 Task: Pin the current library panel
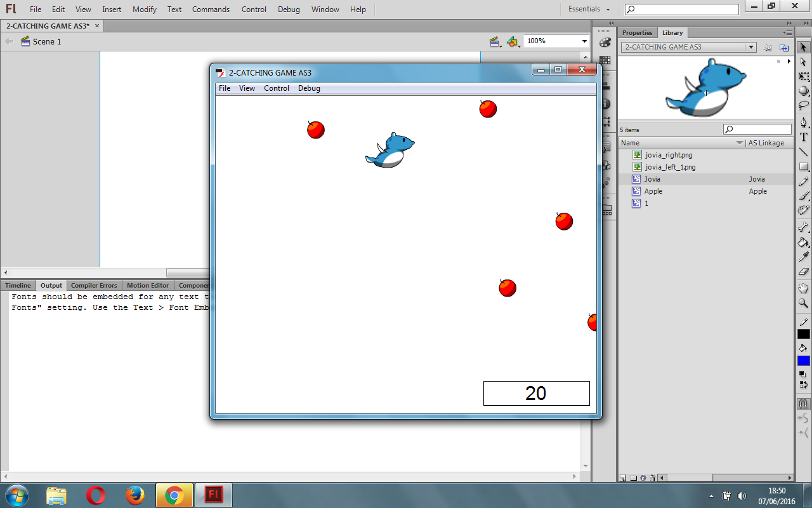coord(767,47)
